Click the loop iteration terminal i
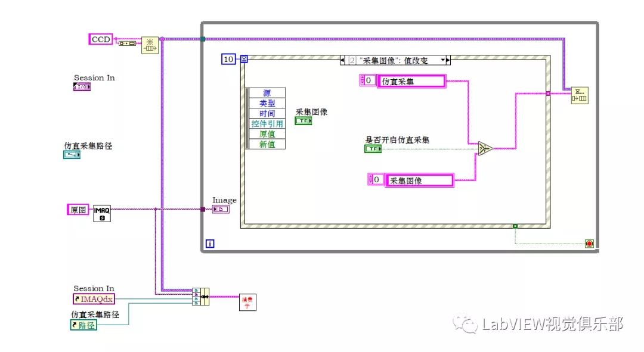644x352 pixels. pyautogui.click(x=210, y=244)
